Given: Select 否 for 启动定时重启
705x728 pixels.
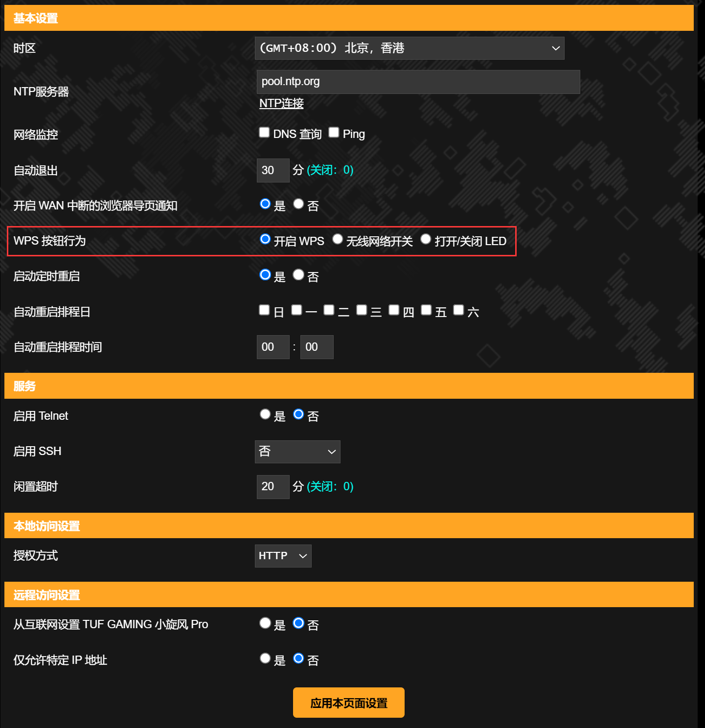Looking at the screenshot, I should [x=298, y=275].
